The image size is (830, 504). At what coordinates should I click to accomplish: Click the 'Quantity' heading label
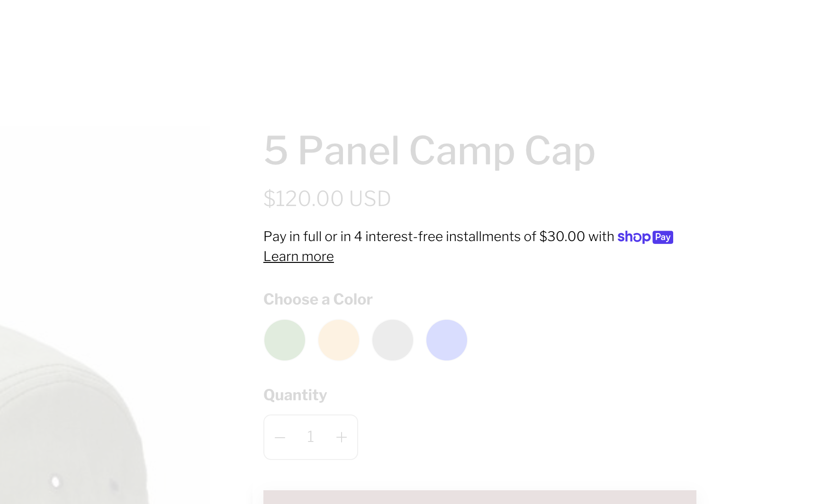pos(295,395)
